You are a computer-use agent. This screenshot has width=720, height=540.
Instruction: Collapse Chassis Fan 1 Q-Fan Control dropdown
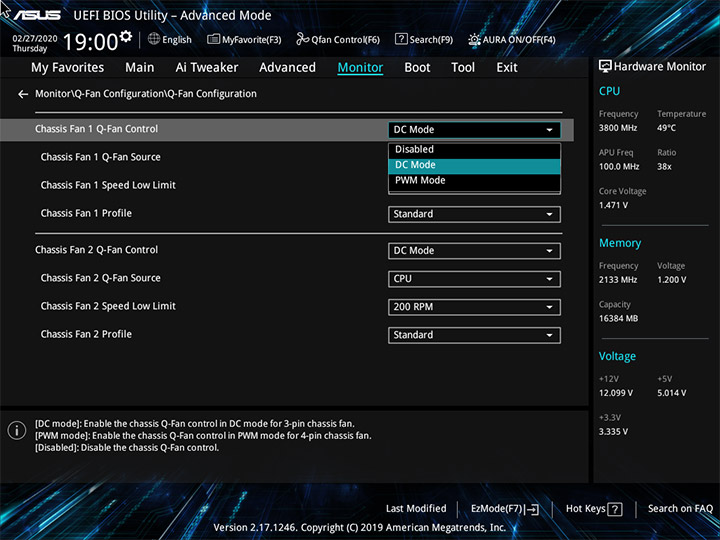(474, 130)
